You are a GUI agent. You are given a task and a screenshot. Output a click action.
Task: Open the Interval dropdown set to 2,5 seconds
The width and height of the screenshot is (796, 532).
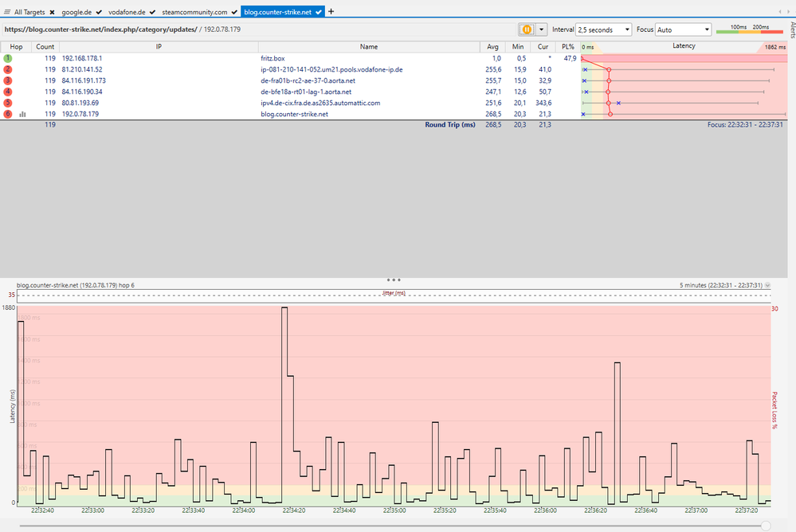click(603, 29)
